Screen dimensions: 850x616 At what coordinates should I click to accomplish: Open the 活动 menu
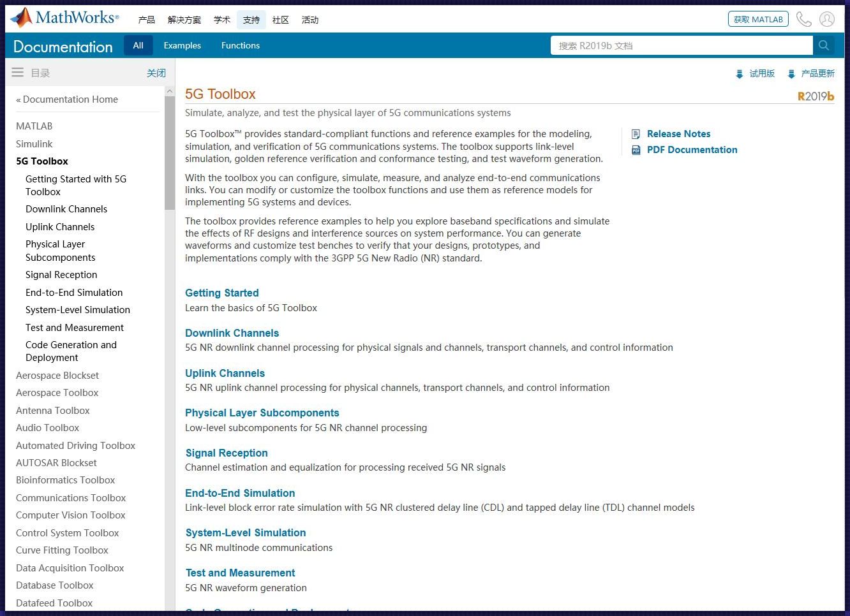[x=310, y=20]
